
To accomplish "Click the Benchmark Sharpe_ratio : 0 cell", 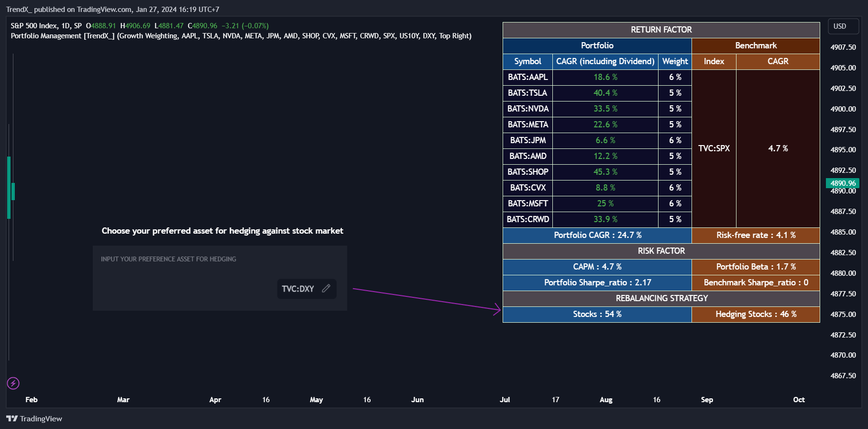I will click(x=756, y=282).
